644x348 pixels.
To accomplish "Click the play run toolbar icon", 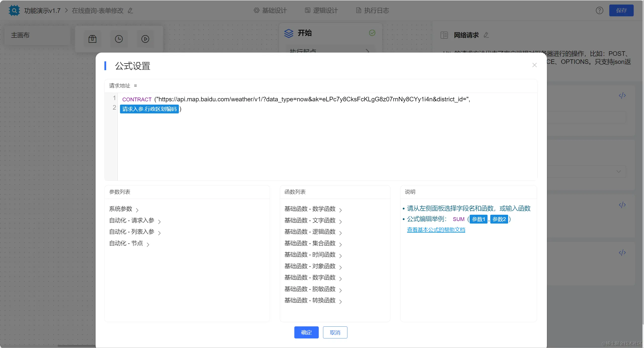I will pyautogui.click(x=145, y=39).
